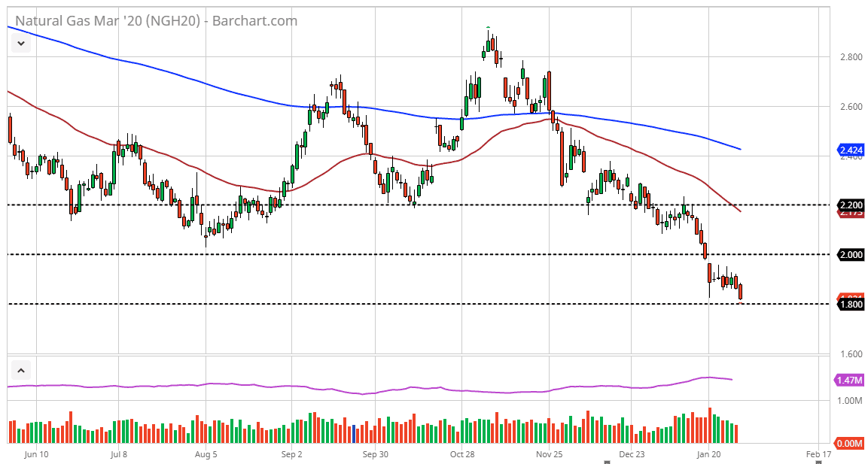Click the purple 1.47M volume average tag

(848, 380)
